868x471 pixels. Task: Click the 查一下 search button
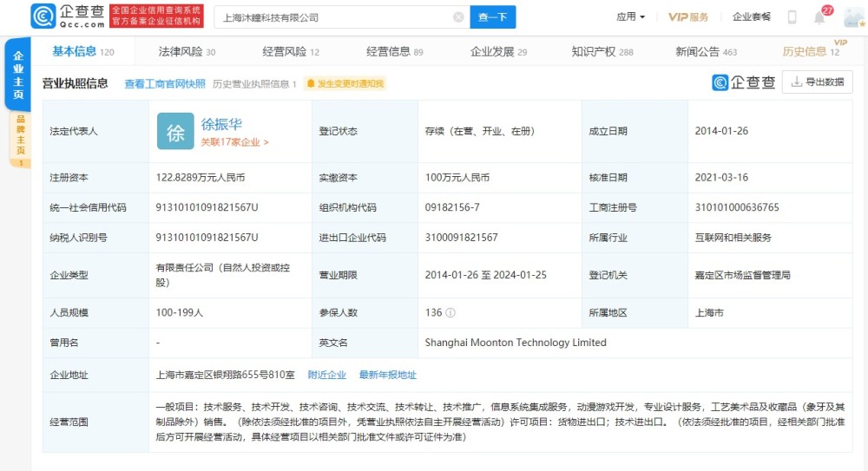pos(493,17)
